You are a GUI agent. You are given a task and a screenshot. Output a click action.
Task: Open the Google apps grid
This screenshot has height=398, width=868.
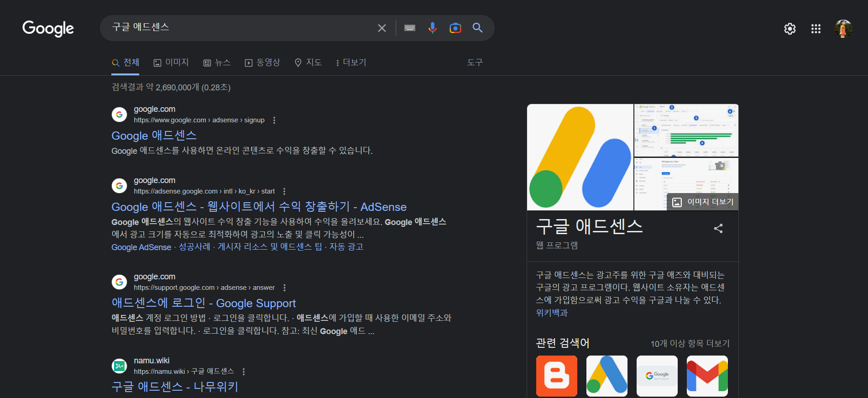point(816,29)
